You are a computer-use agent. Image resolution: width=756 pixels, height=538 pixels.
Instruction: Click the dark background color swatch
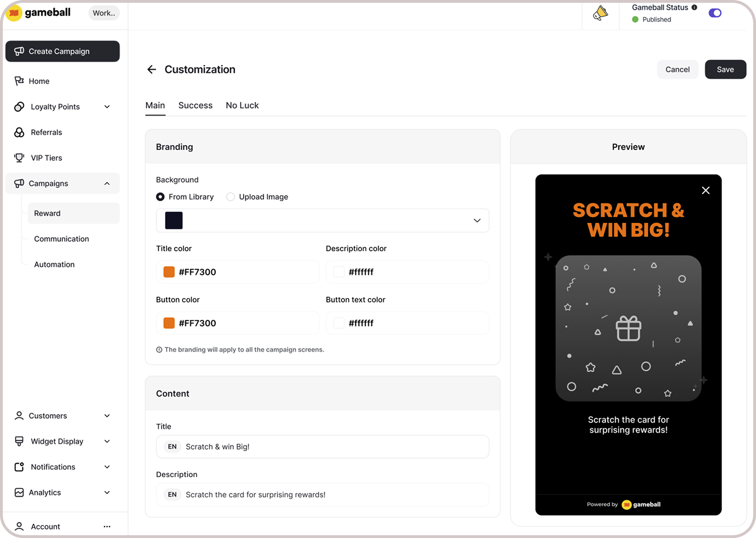pos(174,220)
